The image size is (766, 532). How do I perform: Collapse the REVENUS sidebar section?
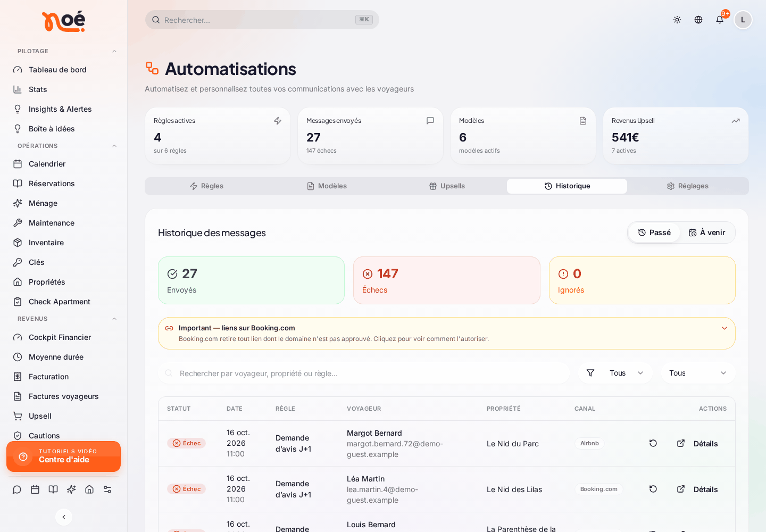[114, 319]
